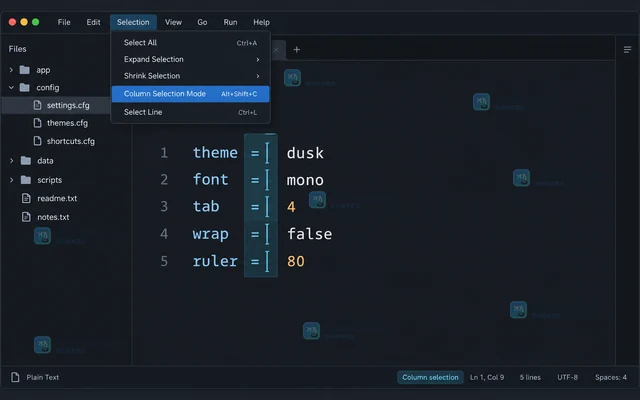Click the scripts folder icon
This screenshot has width=640, height=400.
(x=26, y=180)
